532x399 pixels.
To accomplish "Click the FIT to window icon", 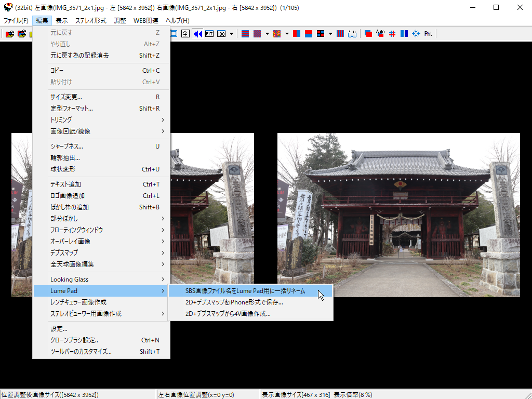I will (209, 34).
